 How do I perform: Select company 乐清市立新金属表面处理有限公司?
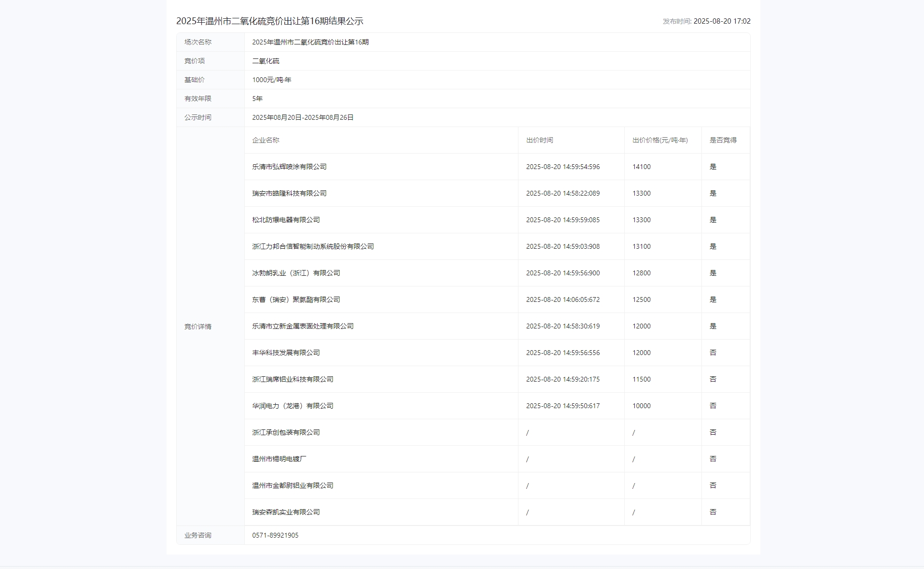click(303, 326)
